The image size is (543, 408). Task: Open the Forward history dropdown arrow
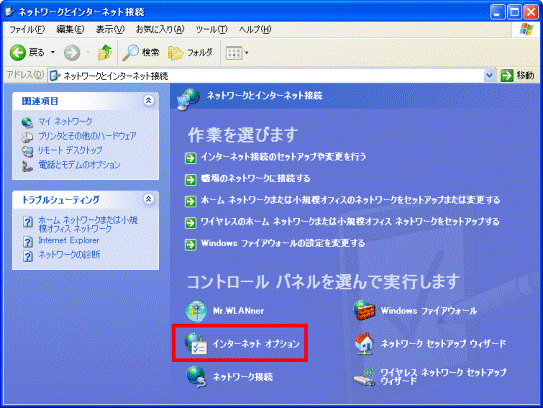click(88, 52)
